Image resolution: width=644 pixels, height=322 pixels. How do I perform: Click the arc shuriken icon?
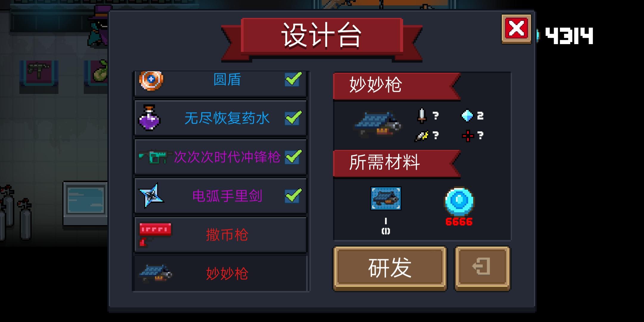click(151, 196)
